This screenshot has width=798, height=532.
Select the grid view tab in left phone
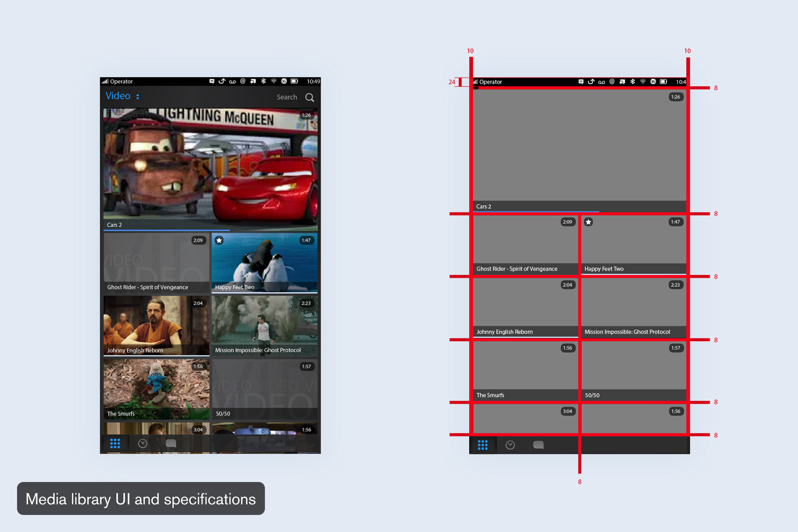pos(115,443)
